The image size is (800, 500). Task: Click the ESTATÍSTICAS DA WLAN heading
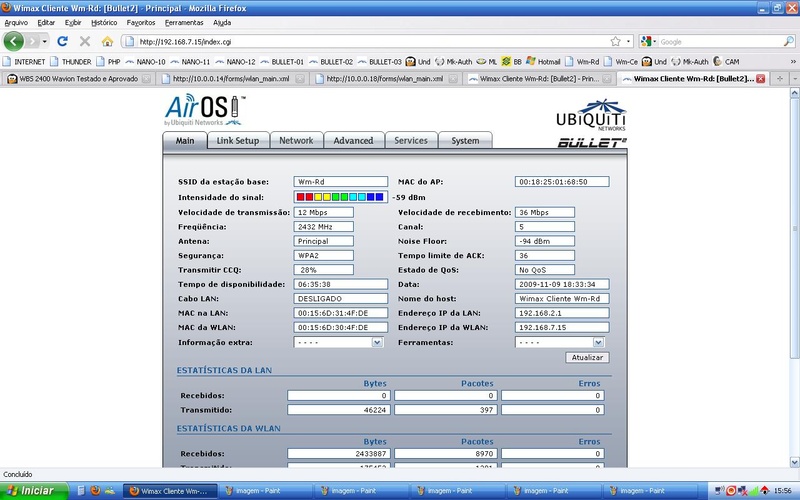click(229, 429)
